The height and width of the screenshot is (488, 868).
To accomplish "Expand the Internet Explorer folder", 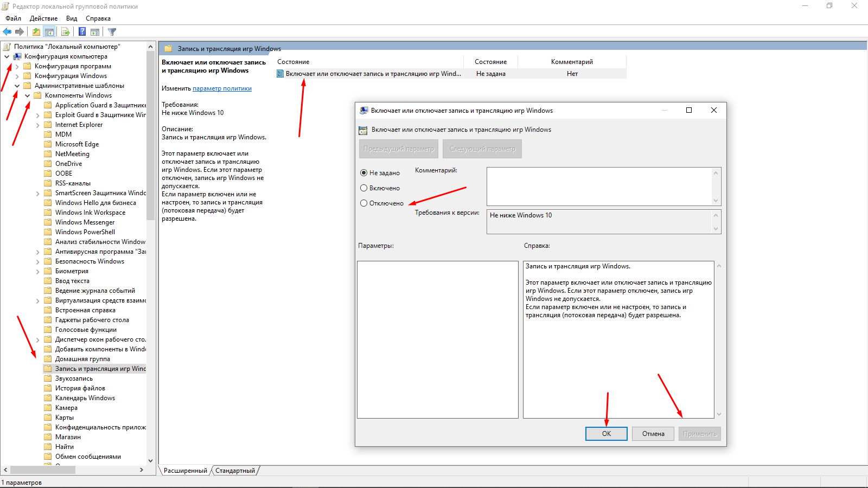I will [37, 125].
